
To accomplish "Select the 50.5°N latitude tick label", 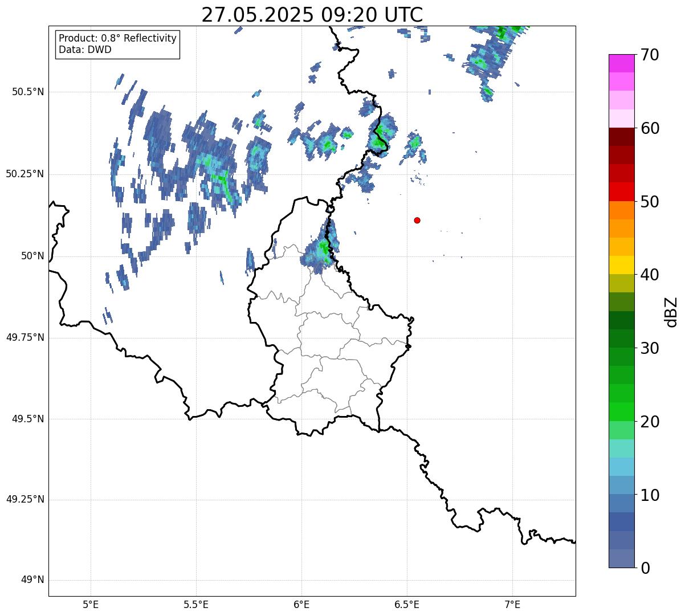I will pyautogui.click(x=28, y=92).
